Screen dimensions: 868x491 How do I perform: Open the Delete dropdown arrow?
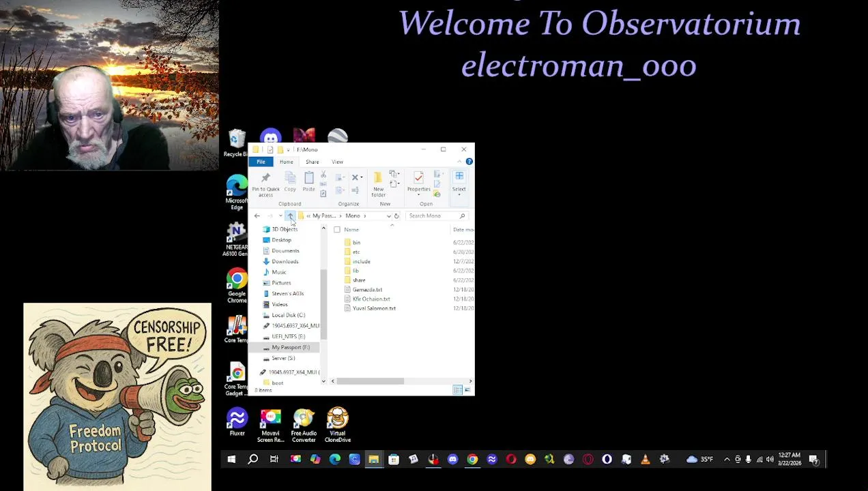click(x=362, y=178)
